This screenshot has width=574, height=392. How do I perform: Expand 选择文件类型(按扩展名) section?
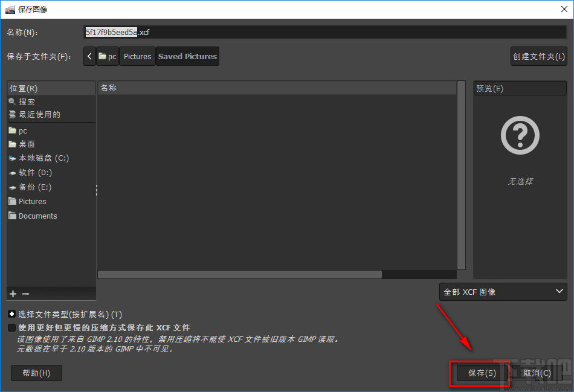pyautogui.click(x=11, y=314)
